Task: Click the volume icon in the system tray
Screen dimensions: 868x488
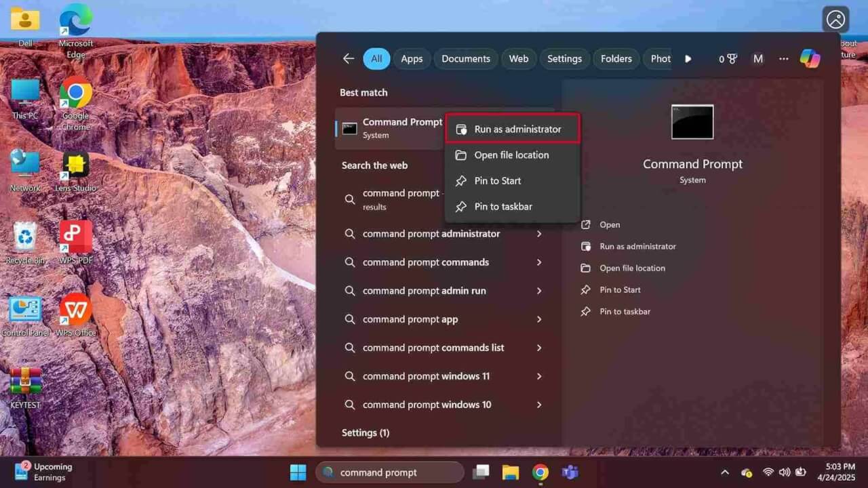Action: (785, 472)
